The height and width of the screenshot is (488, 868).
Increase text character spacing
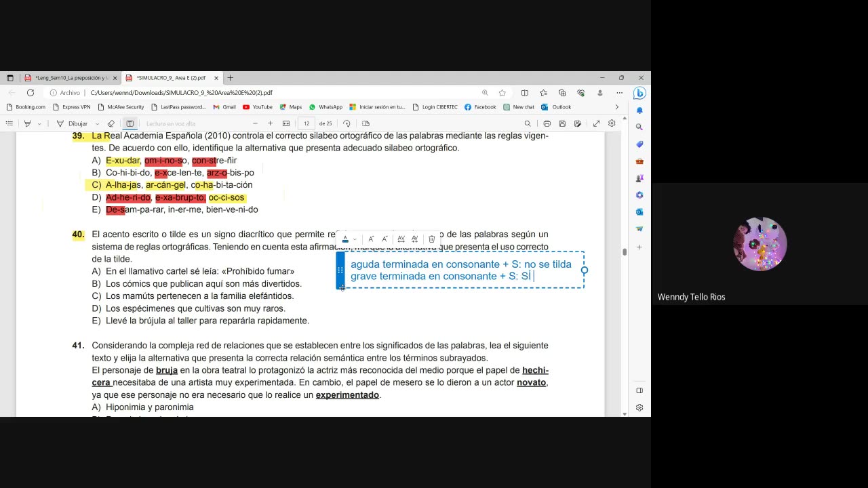tap(401, 239)
